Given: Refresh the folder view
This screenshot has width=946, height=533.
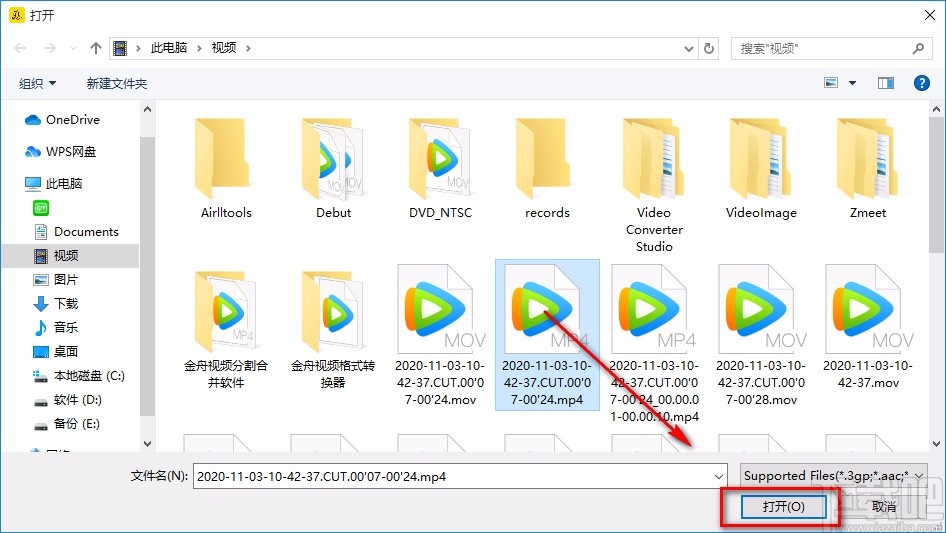Looking at the screenshot, I should point(710,48).
